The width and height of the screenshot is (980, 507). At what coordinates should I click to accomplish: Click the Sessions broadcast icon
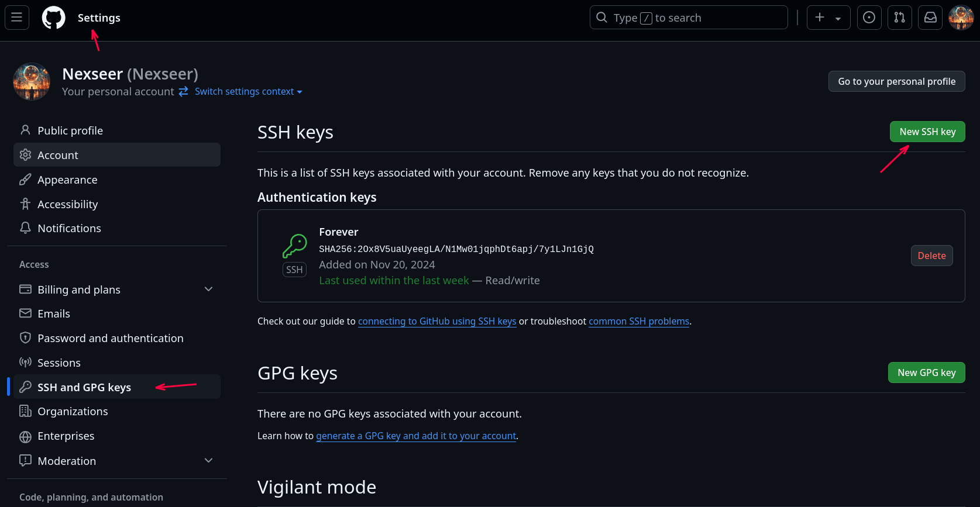tap(25, 363)
